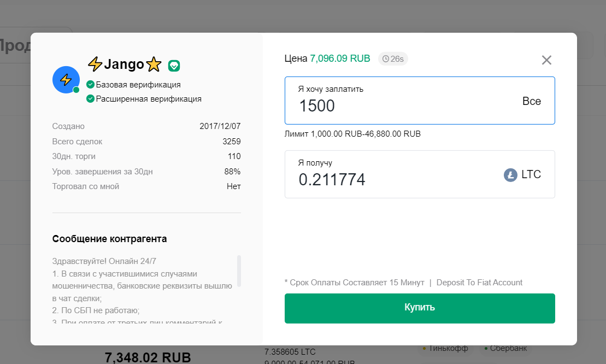This screenshot has width=606, height=364.
Task: Open the Jango trader profile name
Action: coord(123,64)
